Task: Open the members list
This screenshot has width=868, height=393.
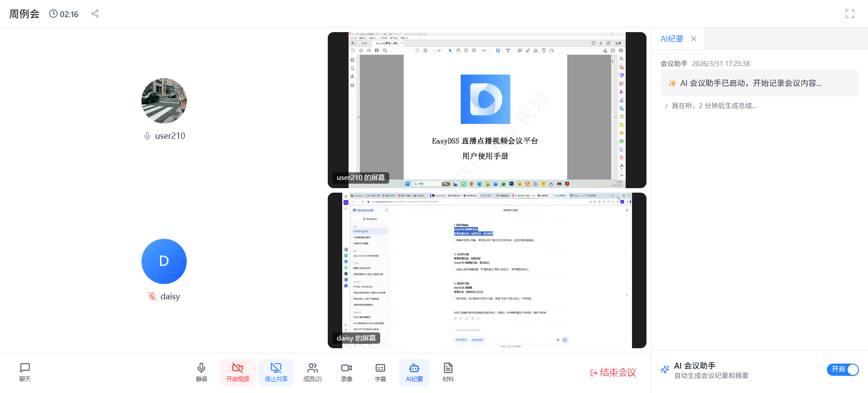Action: click(x=312, y=373)
